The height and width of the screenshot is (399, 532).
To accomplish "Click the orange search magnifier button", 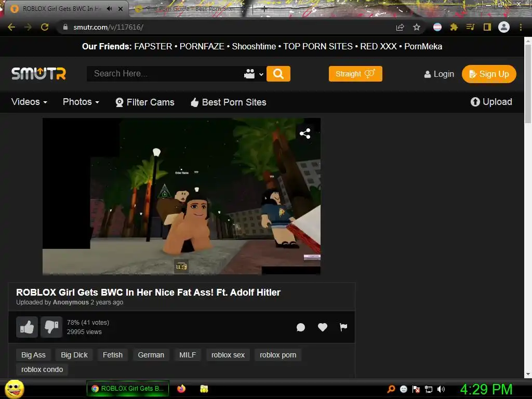I will click(278, 74).
